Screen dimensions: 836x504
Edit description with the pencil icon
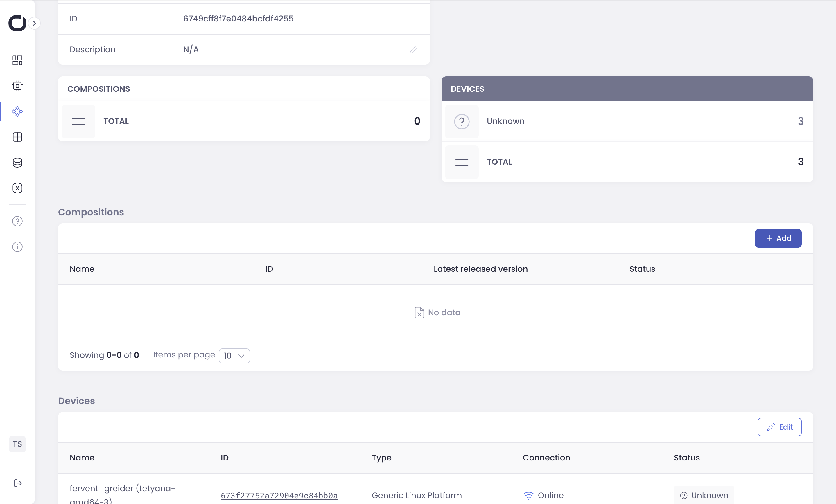click(413, 50)
